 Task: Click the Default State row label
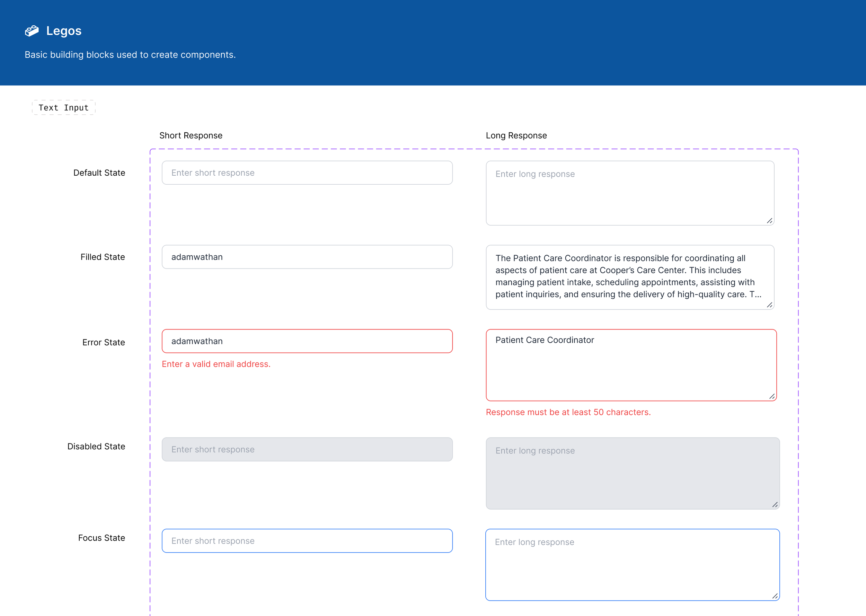point(99,173)
